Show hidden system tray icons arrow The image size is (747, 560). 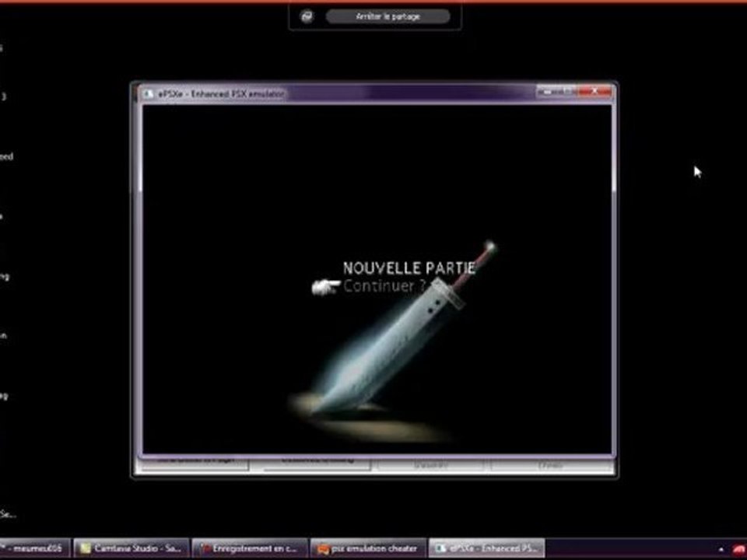click(721, 550)
